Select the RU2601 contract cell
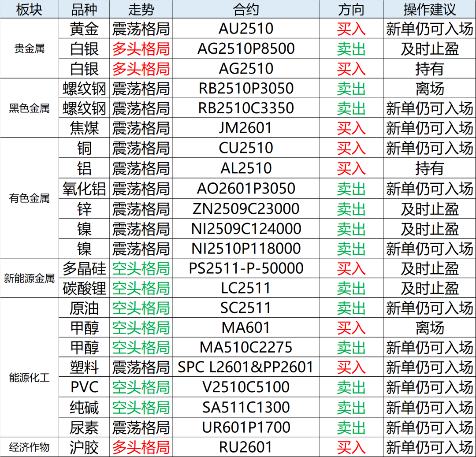The height and width of the screenshot is (457, 476). (245, 448)
